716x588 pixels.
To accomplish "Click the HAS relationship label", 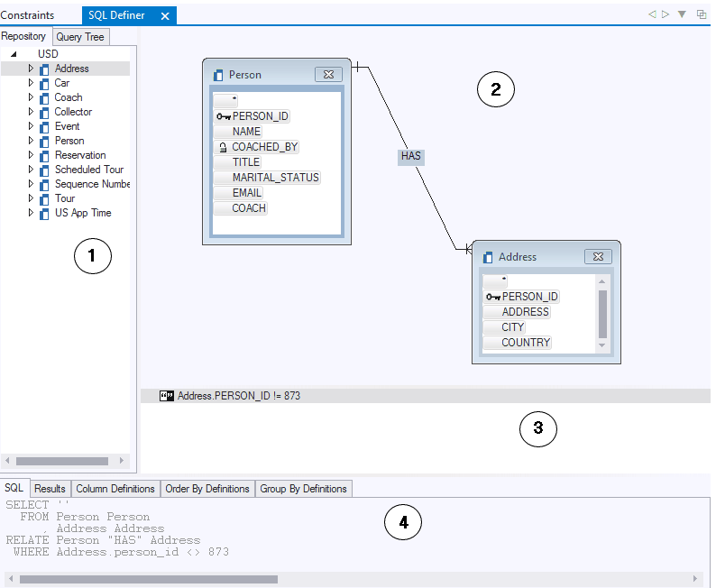I will [x=411, y=156].
